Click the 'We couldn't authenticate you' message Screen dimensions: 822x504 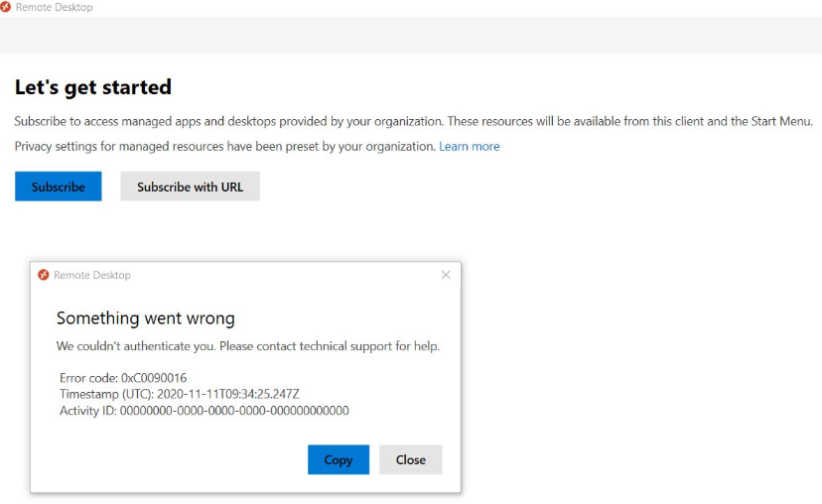pyautogui.click(x=248, y=346)
